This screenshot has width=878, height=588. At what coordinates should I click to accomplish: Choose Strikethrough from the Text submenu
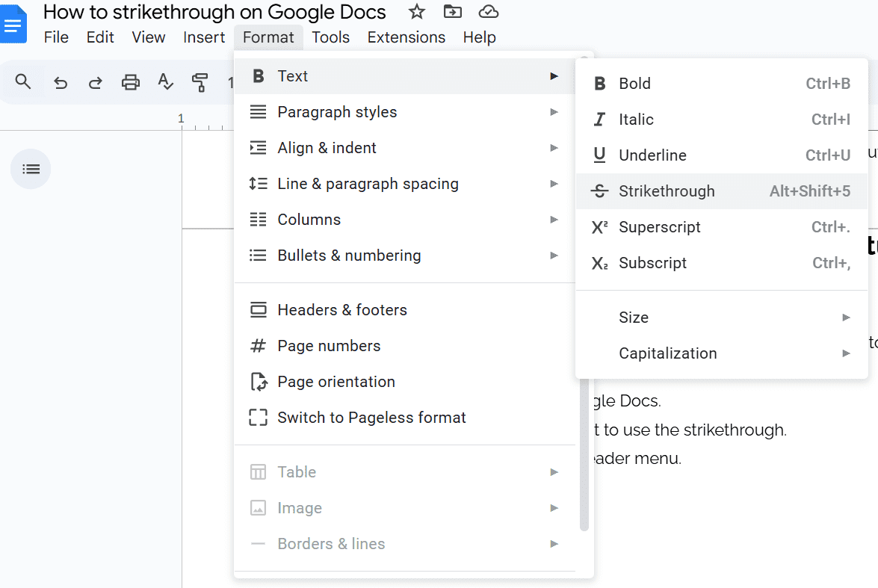(x=722, y=191)
